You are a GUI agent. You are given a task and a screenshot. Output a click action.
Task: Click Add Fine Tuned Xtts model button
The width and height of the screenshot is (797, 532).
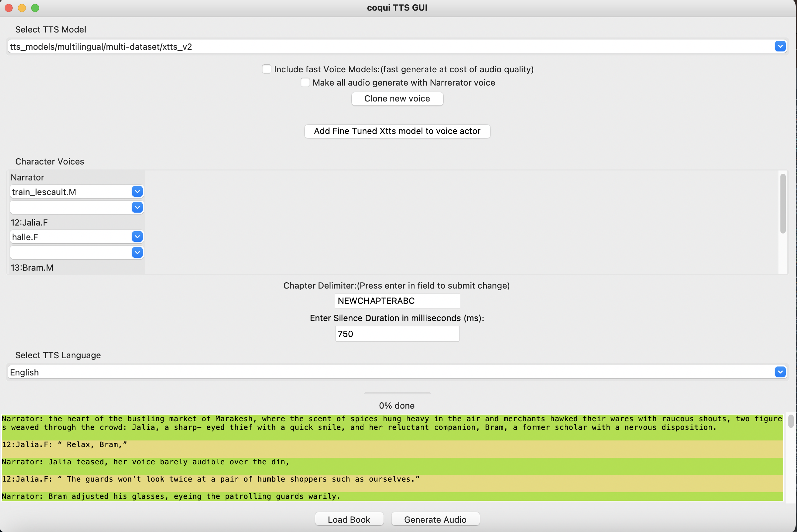click(x=397, y=131)
